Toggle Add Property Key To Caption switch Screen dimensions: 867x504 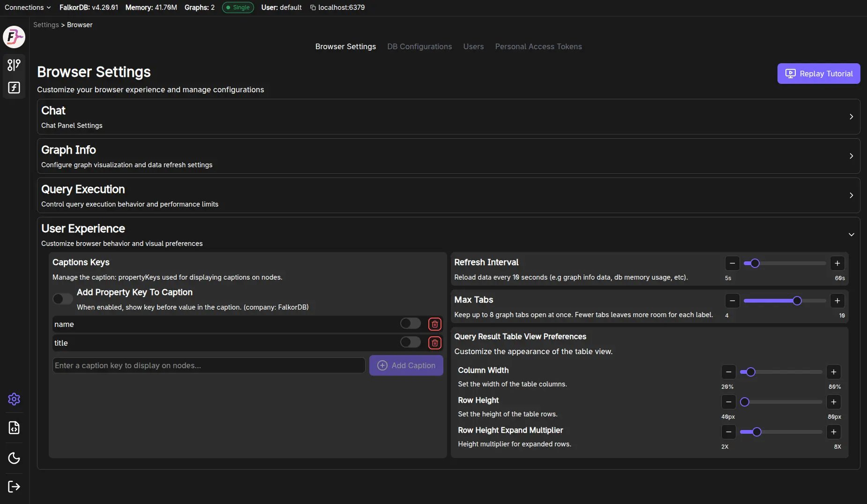point(62,299)
